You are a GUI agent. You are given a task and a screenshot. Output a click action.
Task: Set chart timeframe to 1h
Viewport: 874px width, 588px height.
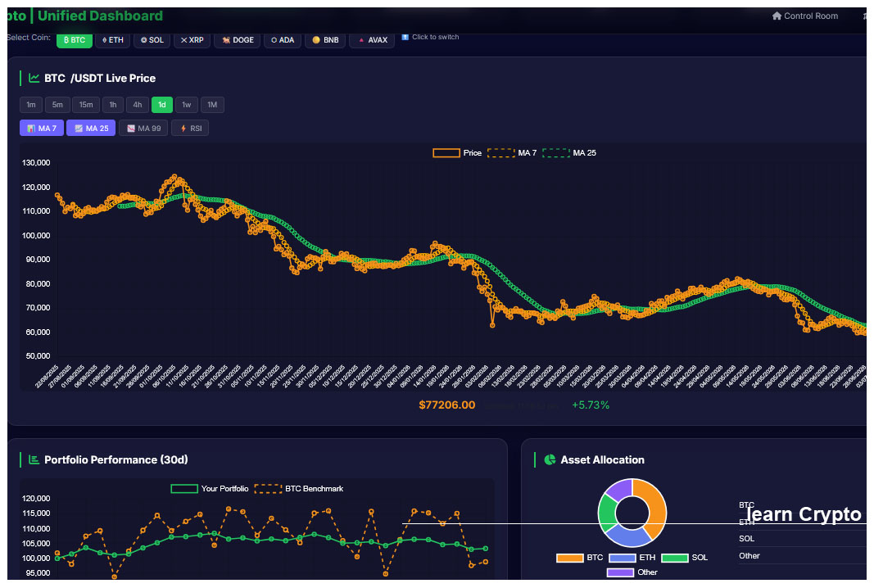(112, 105)
